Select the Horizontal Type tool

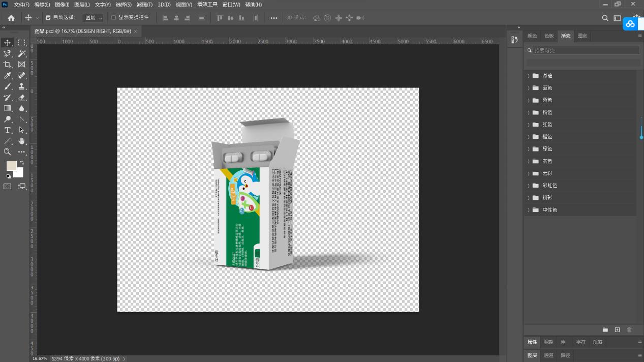click(8, 131)
